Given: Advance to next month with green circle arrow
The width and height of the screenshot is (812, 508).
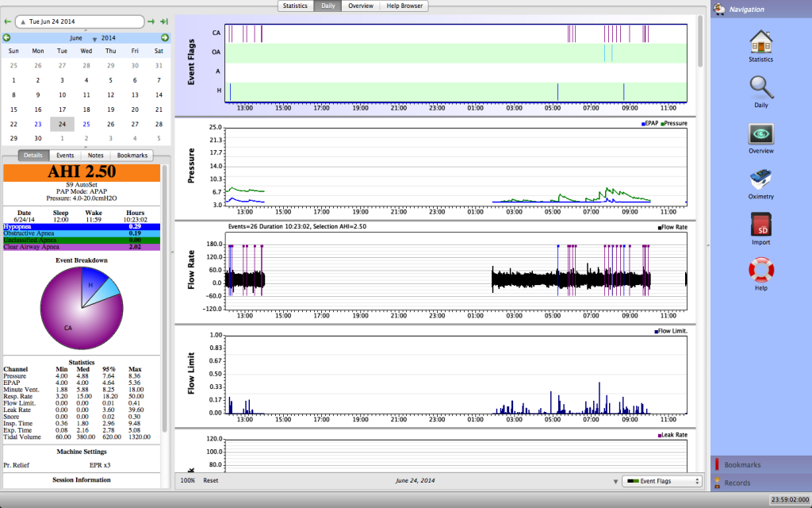Looking at the screenshot, I should pos(165,37).
